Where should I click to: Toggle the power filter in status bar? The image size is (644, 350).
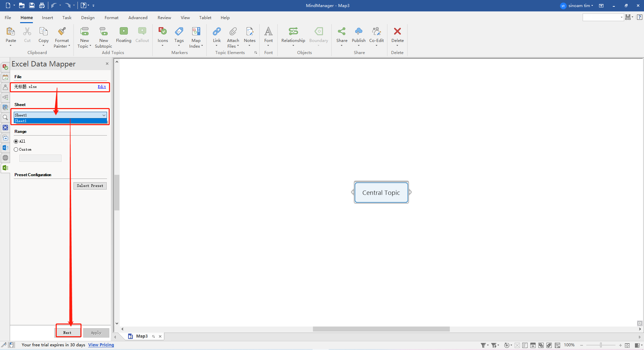(494, 345)
